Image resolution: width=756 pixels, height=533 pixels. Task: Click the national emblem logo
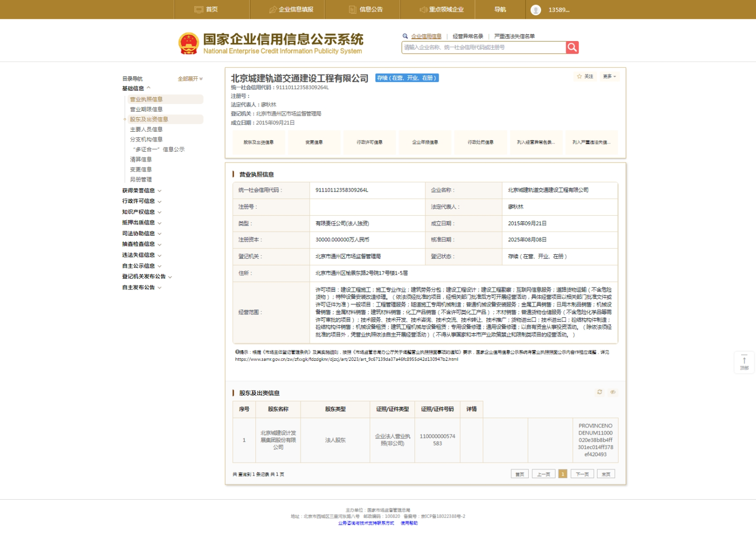coord(189,44)
